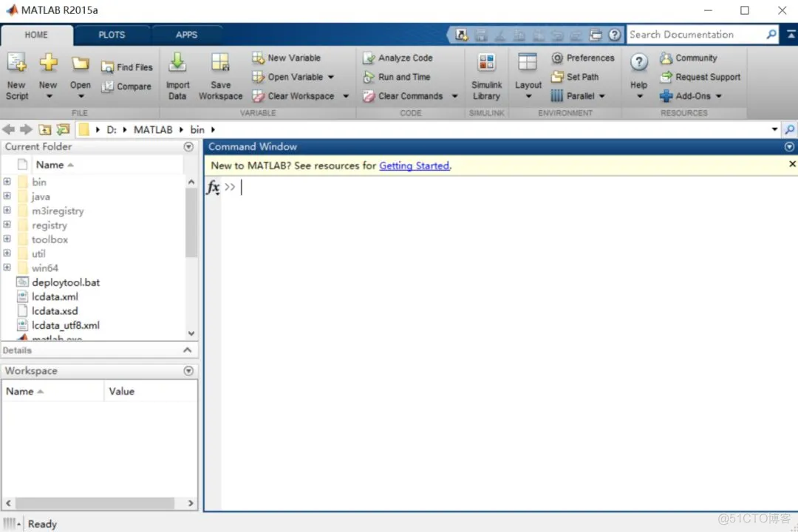
Task: Expand the bin folder
Action: (x=7, y=182)
